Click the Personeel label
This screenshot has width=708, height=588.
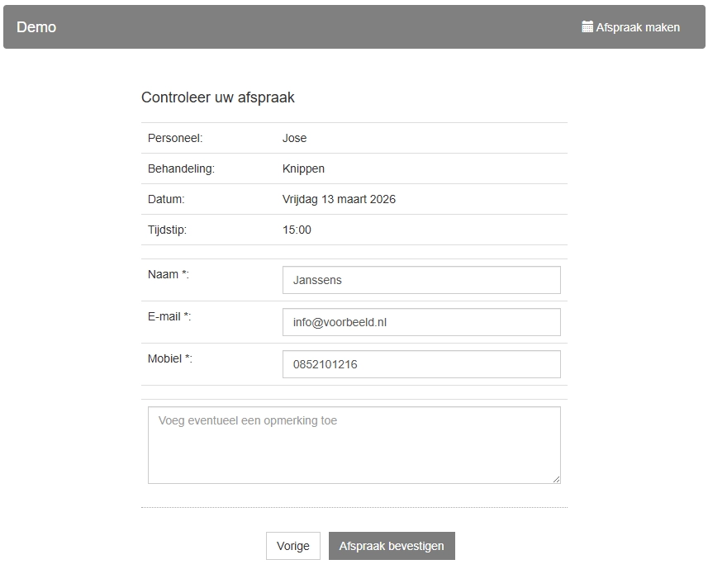point(175,138)
